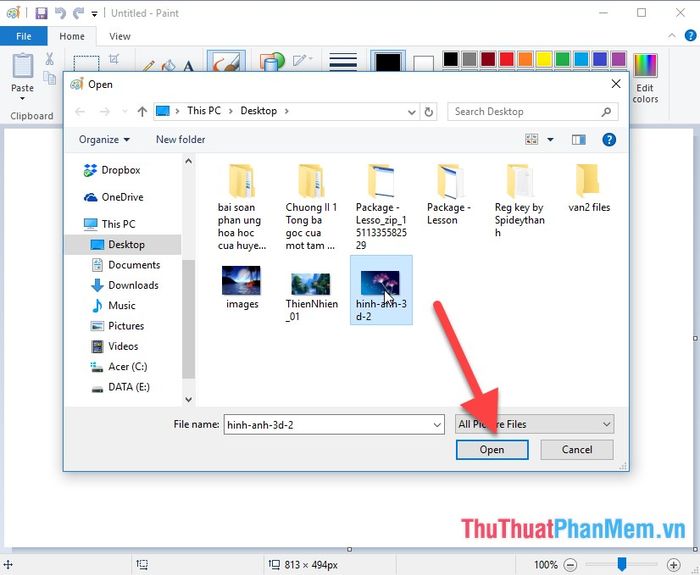
Task: Select the 'Reg key by Spideythanh' folder
Action: [519, 200]
